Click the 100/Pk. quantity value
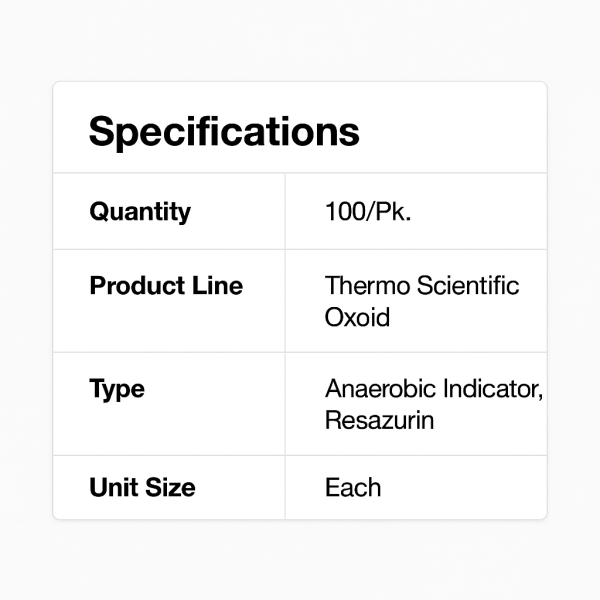Image resolution: width=600 pixels, height=600 pixels. click(x=367, y=212)
